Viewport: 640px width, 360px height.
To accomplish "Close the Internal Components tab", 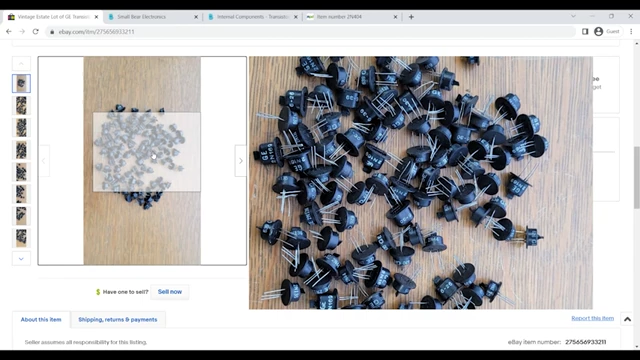I will coord(296,17).
